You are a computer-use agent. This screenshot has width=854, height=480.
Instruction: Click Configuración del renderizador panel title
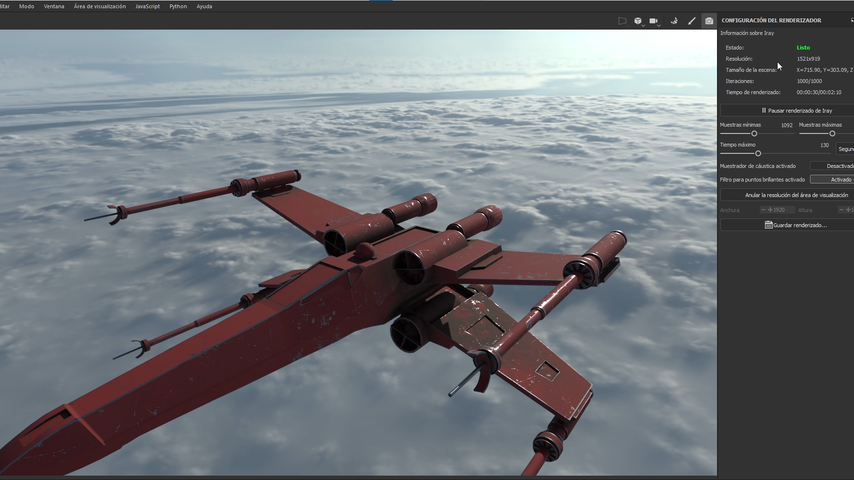tap(771, 21)
